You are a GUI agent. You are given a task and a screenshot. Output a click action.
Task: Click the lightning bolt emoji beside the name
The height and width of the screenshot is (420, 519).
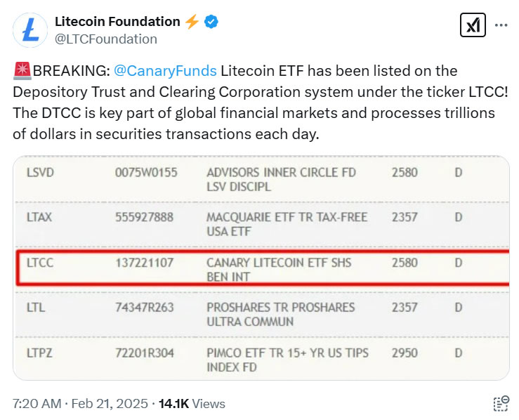point(192,22)
